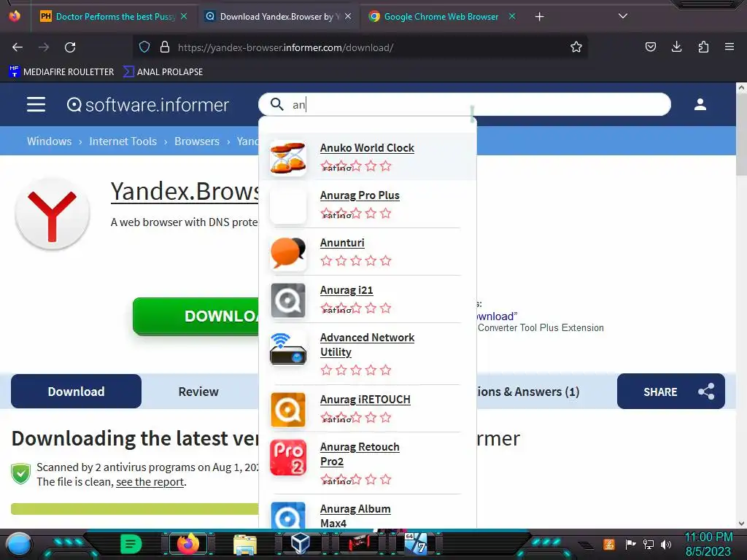The image size is (747, 560).
Task: Close the Google Chrome Web Browser tab
Action: tap(512, 16)
